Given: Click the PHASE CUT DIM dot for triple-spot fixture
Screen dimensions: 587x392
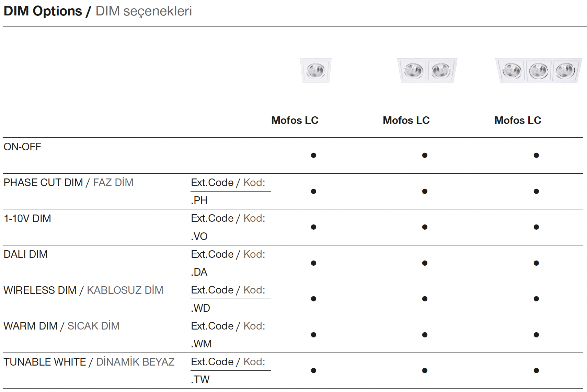Looking at the screenshot, I should tap(536, 192).
